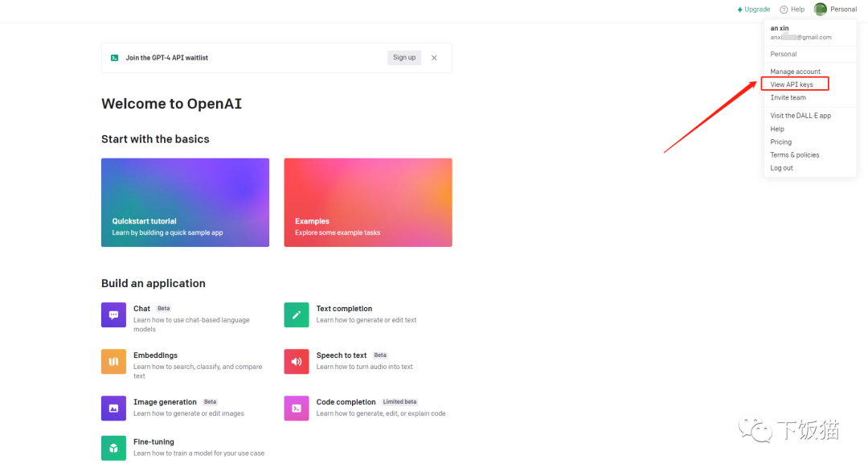Click the 'an xin' user name in menu
Viewport: 868px width, 468px height.
pyautogui.click(x=780, y=28)
